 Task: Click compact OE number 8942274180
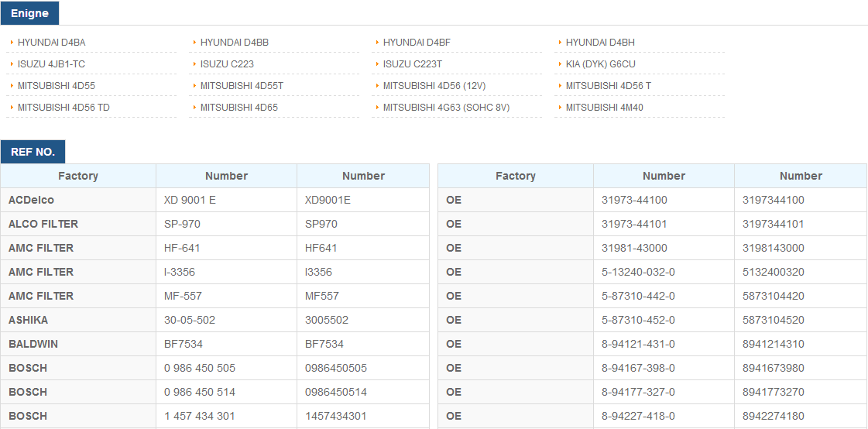click(x=774, y=416)
